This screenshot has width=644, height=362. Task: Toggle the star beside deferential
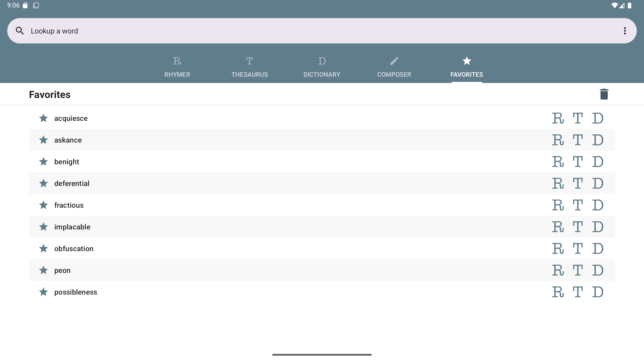click(x=43, y=183)
